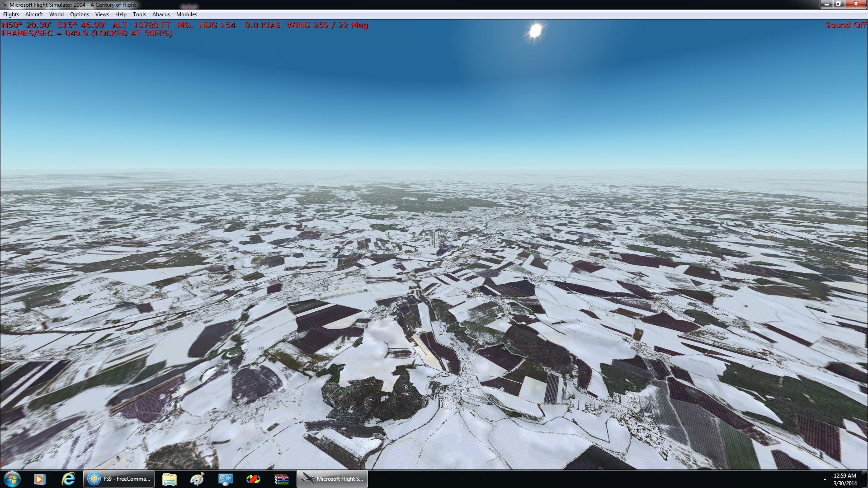The width and height of the screenshot is (868, 488).
Task: Close the Flight Simulator window
Action: [x=856, y=4]
